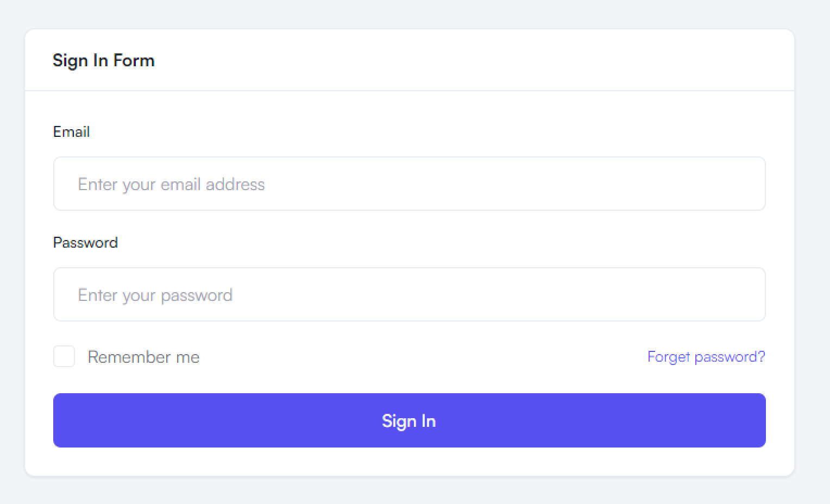This screenshot has height=504, width=830.
Task: Enable the Remember me checkbox
Action: tap(64, 357)
